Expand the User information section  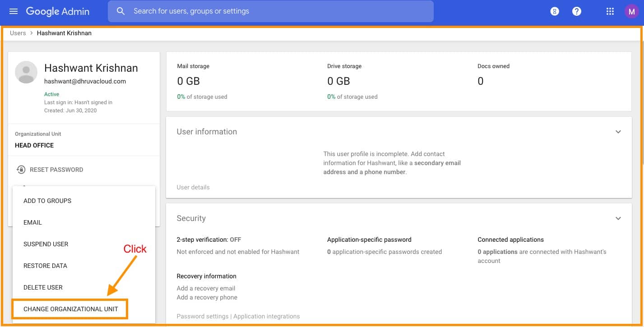tap(618, 132)
